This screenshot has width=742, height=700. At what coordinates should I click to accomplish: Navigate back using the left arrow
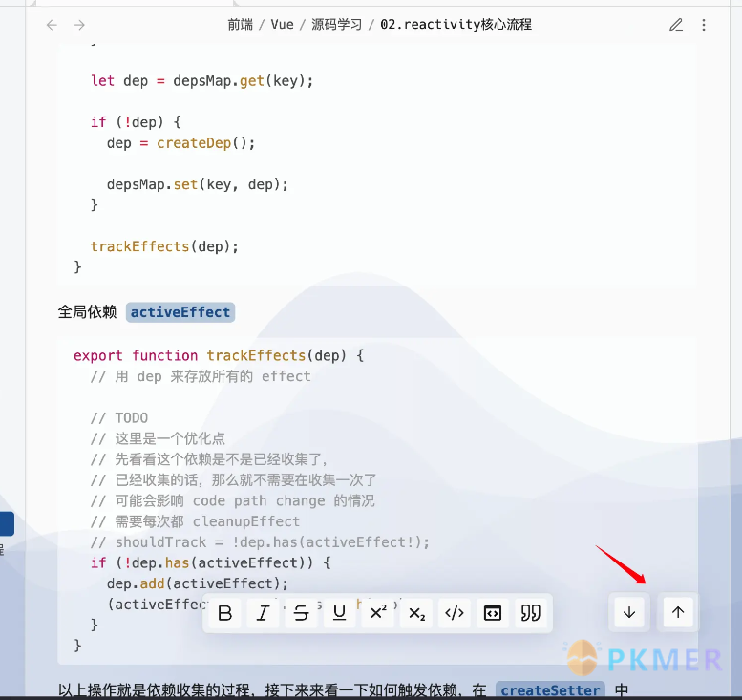53,25
